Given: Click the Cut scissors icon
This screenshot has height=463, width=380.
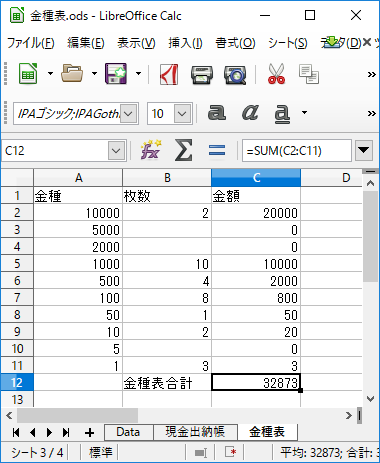Looking at the screenshot, I should pyautogui.click(x=276, y=74).
